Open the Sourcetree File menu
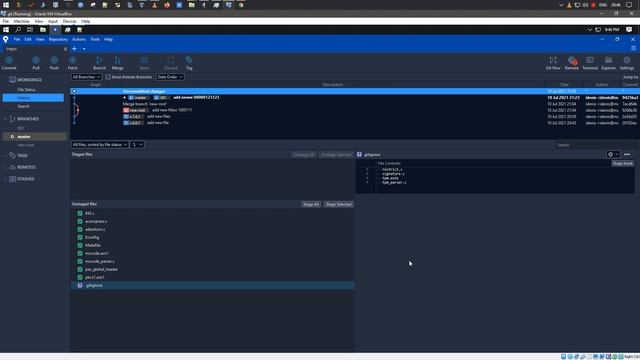Viewport: 640px width, 360px height. coord(17,39)
